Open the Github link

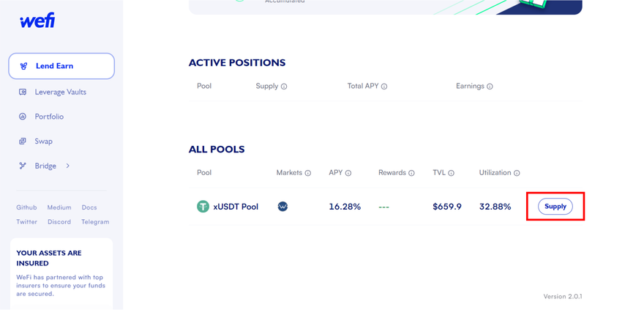click(26, 207)
